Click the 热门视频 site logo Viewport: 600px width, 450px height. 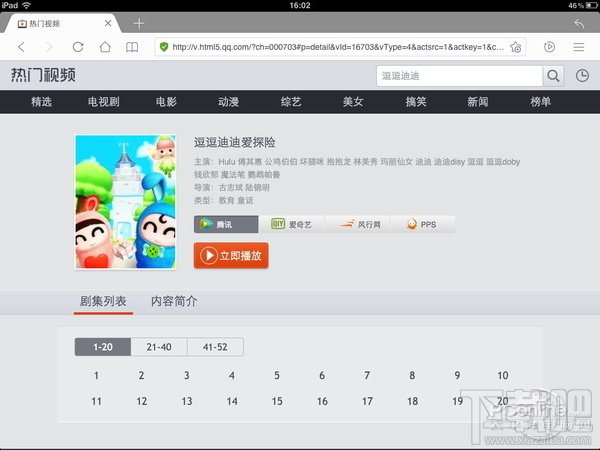coord(43,75)
